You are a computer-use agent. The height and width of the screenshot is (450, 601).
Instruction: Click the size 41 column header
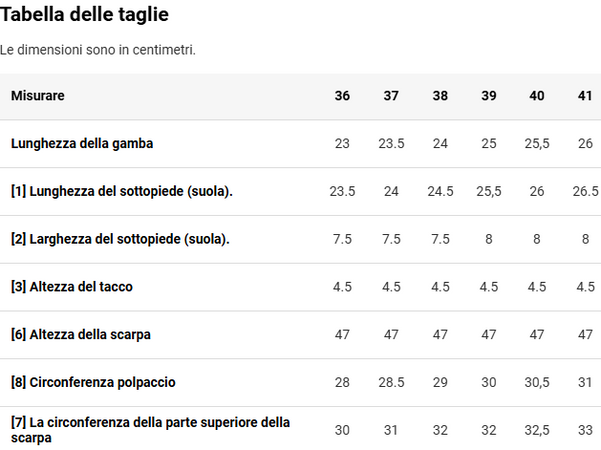[x=585, y=96]
